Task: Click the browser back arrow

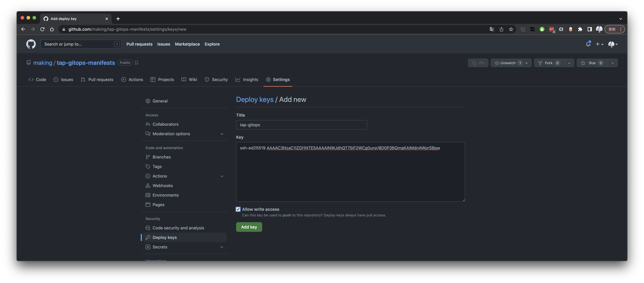Action: pos(23,29)
